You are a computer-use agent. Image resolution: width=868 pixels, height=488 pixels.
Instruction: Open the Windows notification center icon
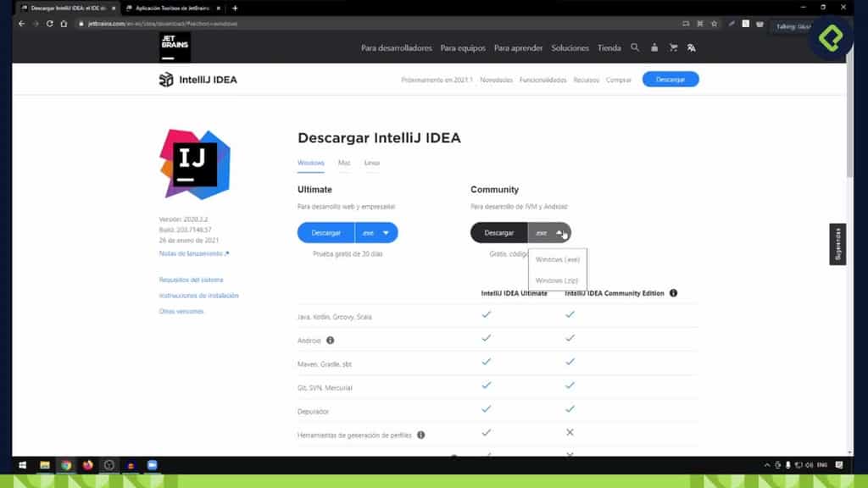[839, 465]
